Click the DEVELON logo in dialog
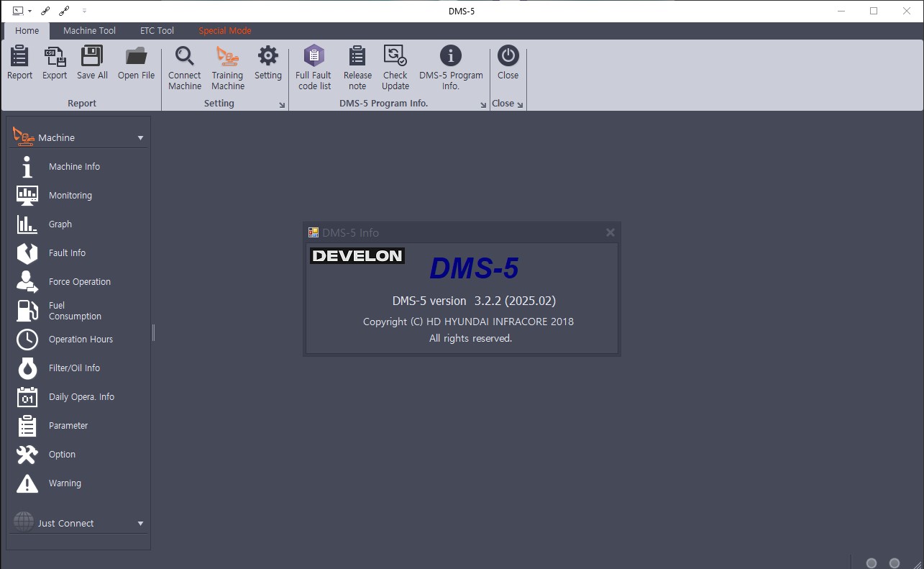 [x=357, y=255]
